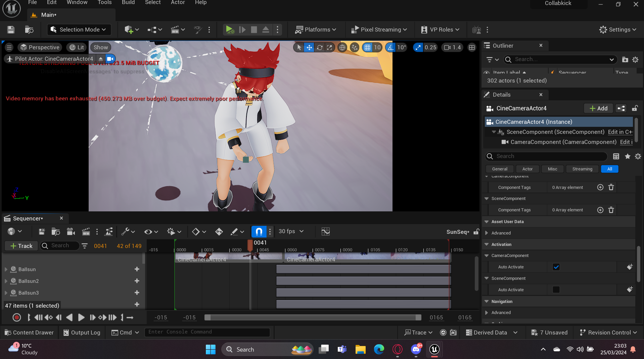The image size is (644, 359).
Task: Open the VP Roles dropdown
Action: pyautogui.click(x=440, y=30)
